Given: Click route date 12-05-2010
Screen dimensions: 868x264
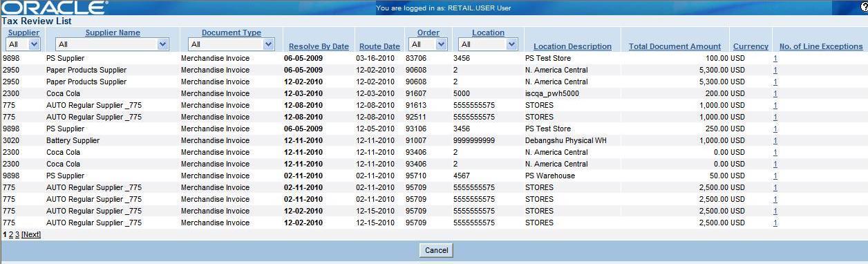Looking at the screenshot, I should 375,129.
